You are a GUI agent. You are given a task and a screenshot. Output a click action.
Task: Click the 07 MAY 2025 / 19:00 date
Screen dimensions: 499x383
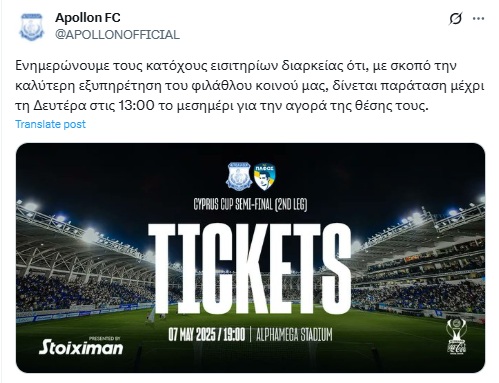[x=207, y=334]
